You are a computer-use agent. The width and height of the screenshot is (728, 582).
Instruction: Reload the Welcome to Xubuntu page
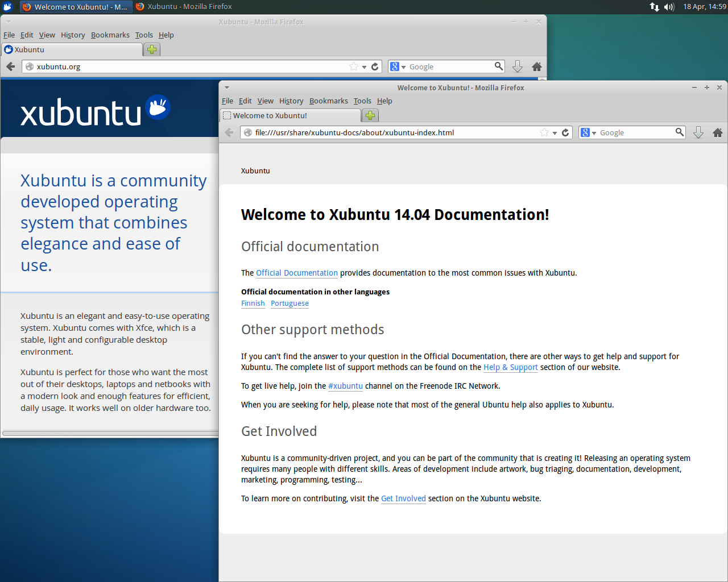(565, 132)
